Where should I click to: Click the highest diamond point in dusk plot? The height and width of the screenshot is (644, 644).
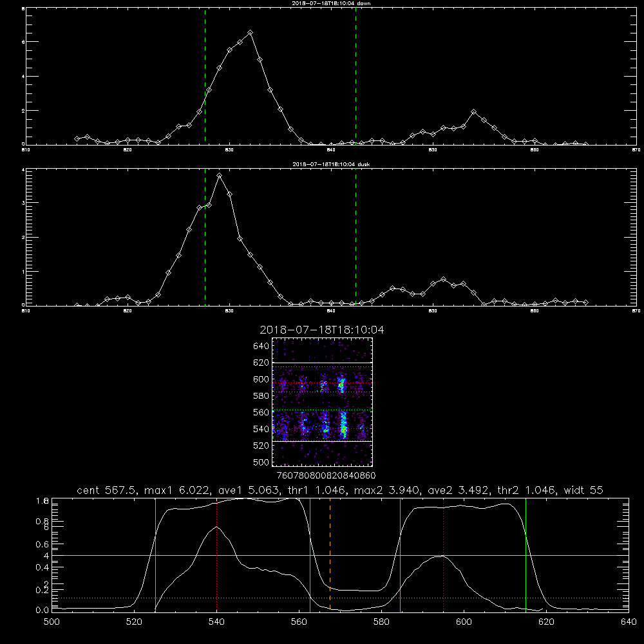tap(220, 175)
